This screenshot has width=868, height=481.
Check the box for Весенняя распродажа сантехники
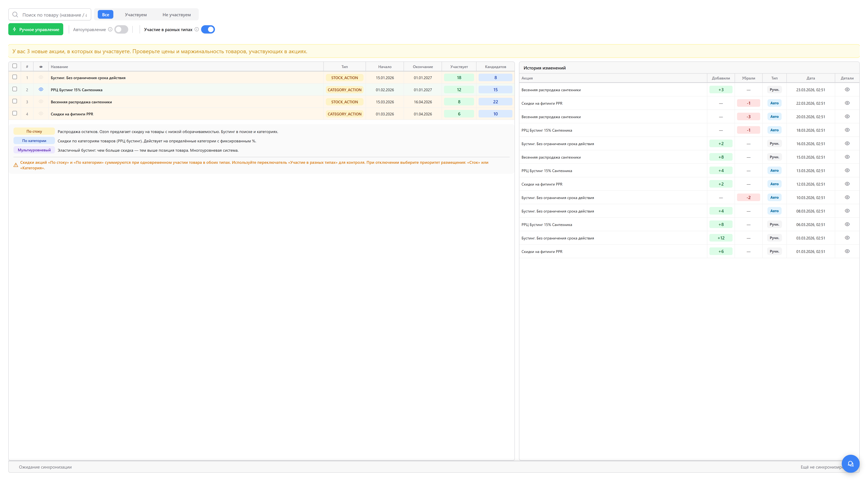tap(15, 101)
